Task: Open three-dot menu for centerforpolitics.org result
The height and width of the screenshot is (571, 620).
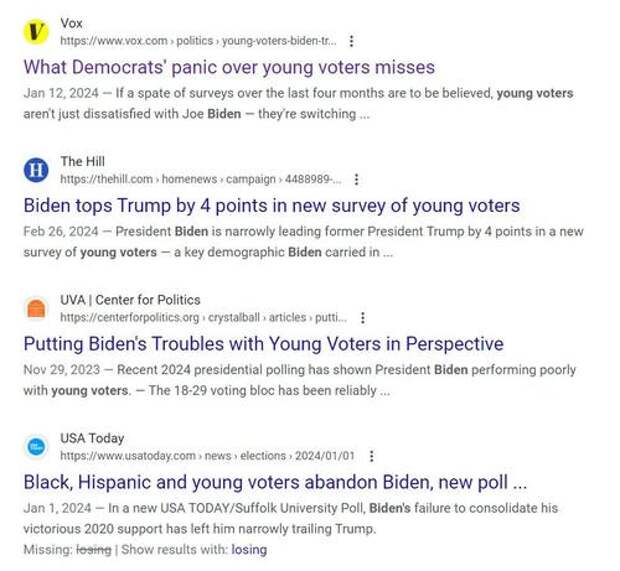Action: (x=363, y=317)
